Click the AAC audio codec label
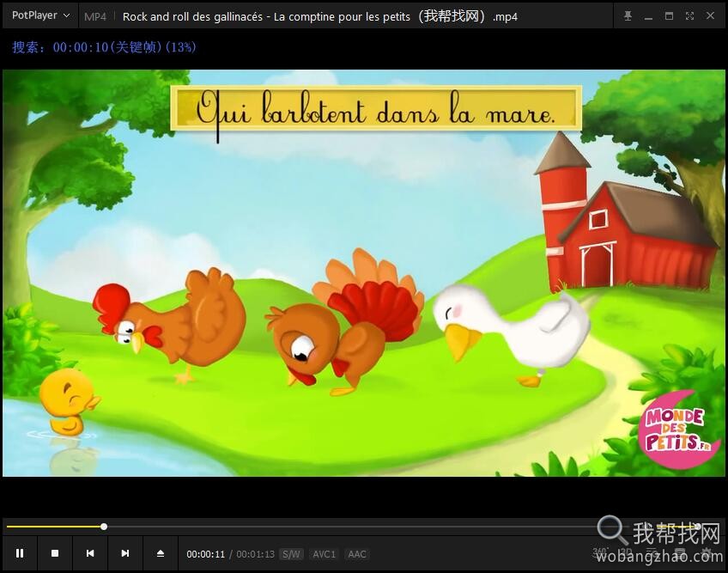 coord(357,554)
